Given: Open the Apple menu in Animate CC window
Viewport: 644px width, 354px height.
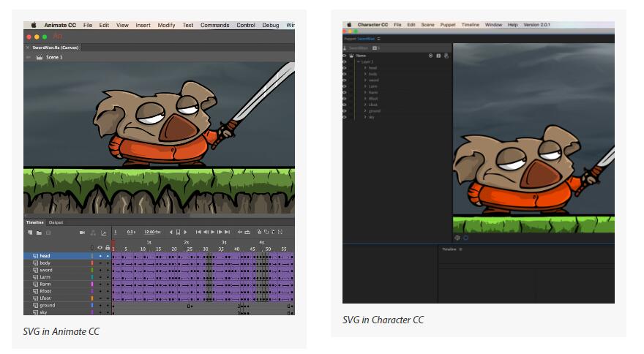Looking at the screenshot, I should (34, 25).
